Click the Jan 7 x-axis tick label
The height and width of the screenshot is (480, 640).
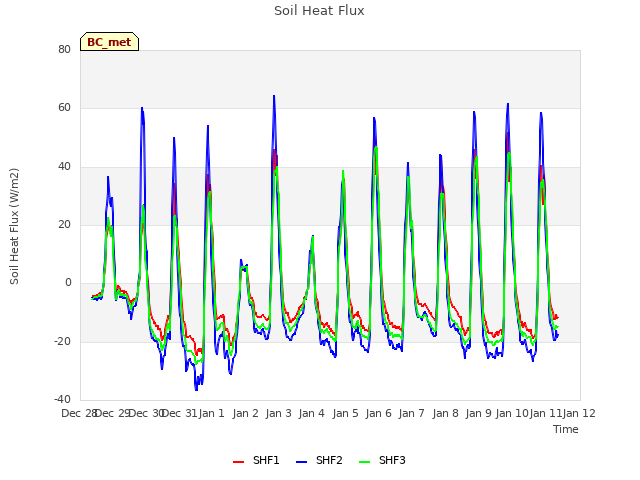point(411,413)
